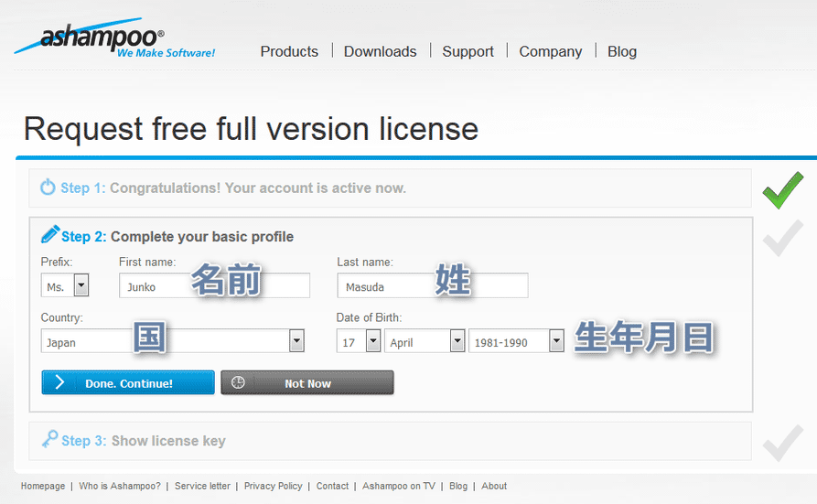Click the clock icon on Not Now button
This screenshot has width=817, height=504.
tap(238, 382)
